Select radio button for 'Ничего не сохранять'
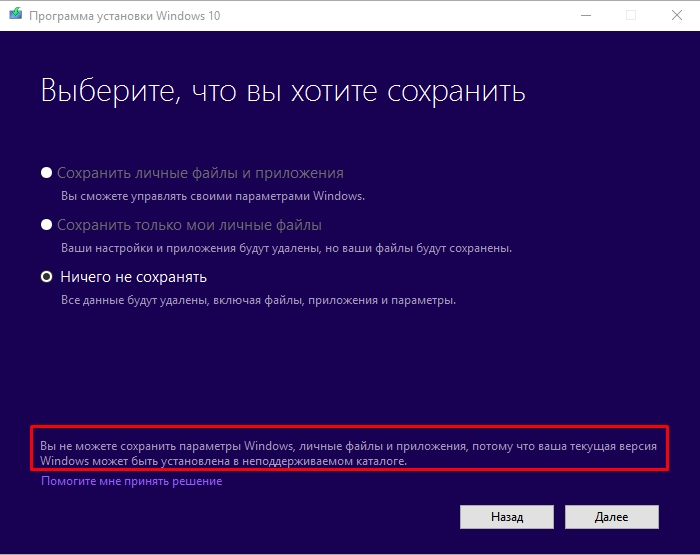700x555 pixels. tap(46, 277)
